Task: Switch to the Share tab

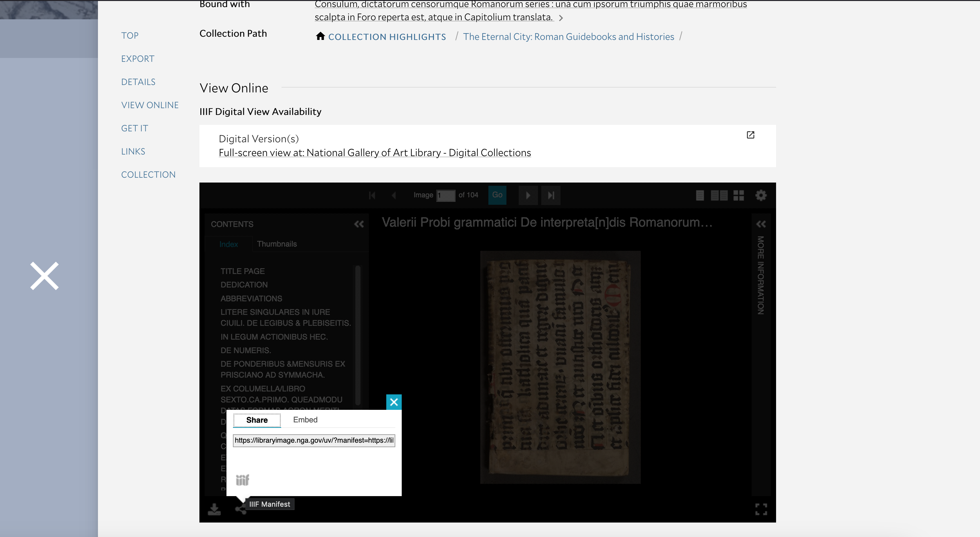Action: (x=257, y=420)
